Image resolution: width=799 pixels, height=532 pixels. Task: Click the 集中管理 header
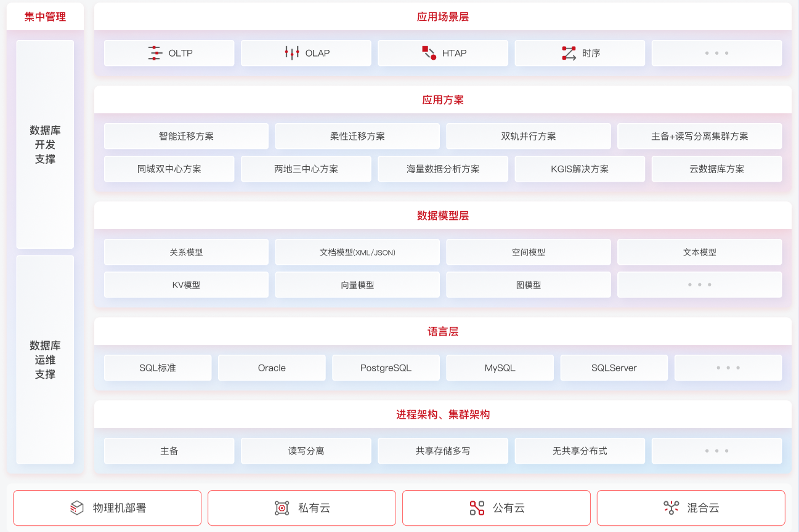click(x=45, y=17)
